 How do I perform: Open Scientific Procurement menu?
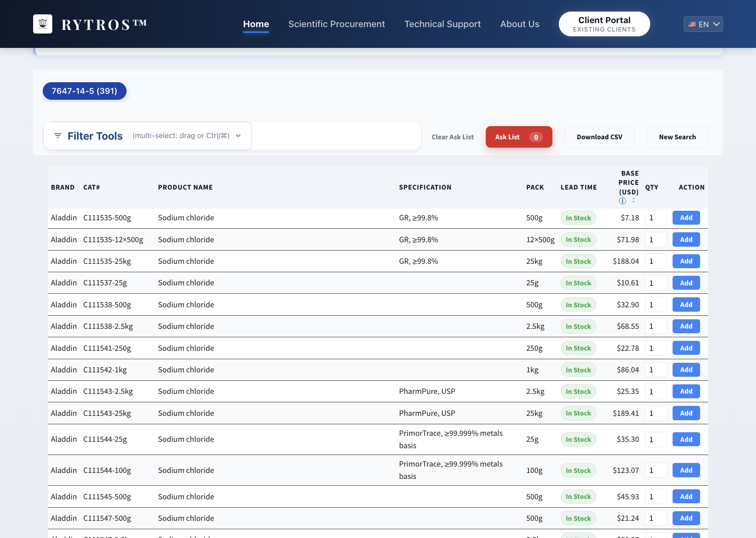point(336,24)
